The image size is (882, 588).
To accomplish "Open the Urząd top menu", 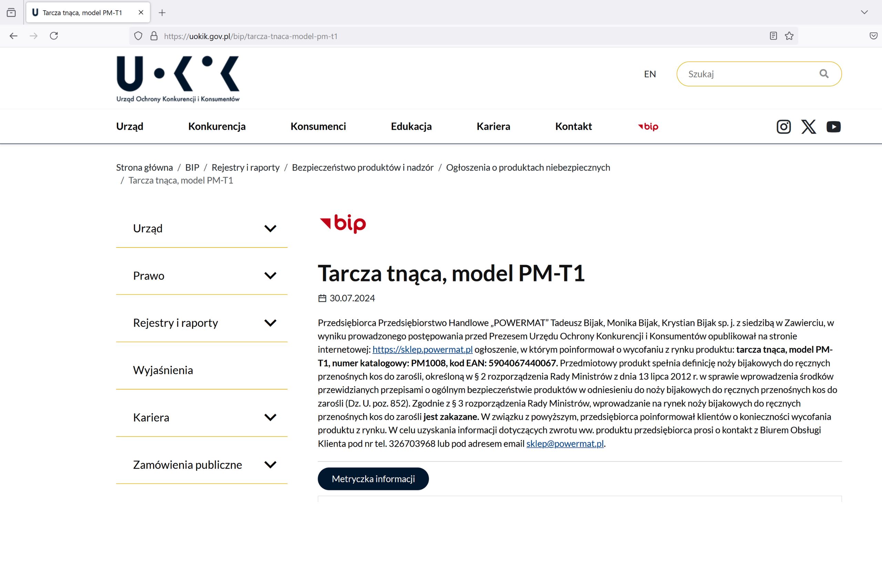I will coord(130,126).
